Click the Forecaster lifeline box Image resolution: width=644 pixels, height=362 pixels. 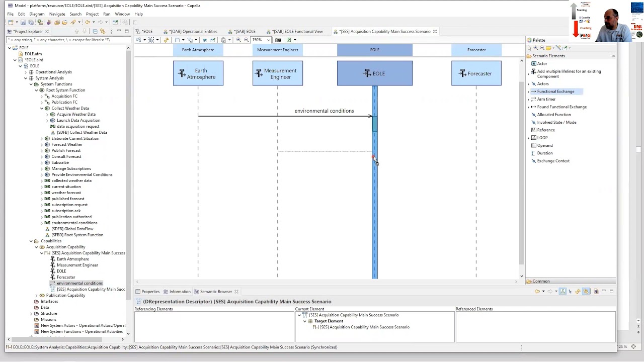[x=476, y=73]
